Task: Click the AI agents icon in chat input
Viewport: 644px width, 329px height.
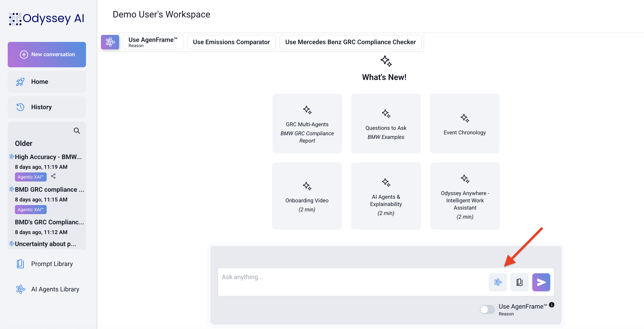Action: (498, 282)
